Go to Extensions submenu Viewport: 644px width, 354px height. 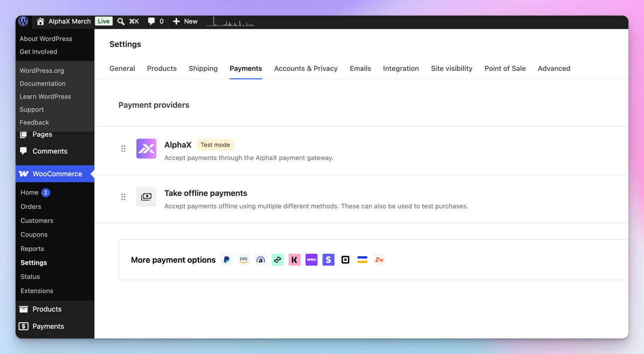(37, 291)
